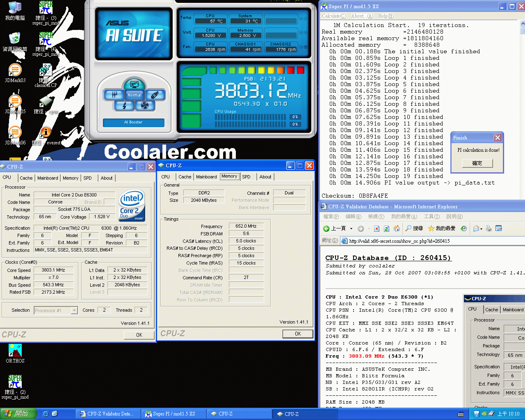Click the gear shift icon in AI Suite

tap(114, 95)
